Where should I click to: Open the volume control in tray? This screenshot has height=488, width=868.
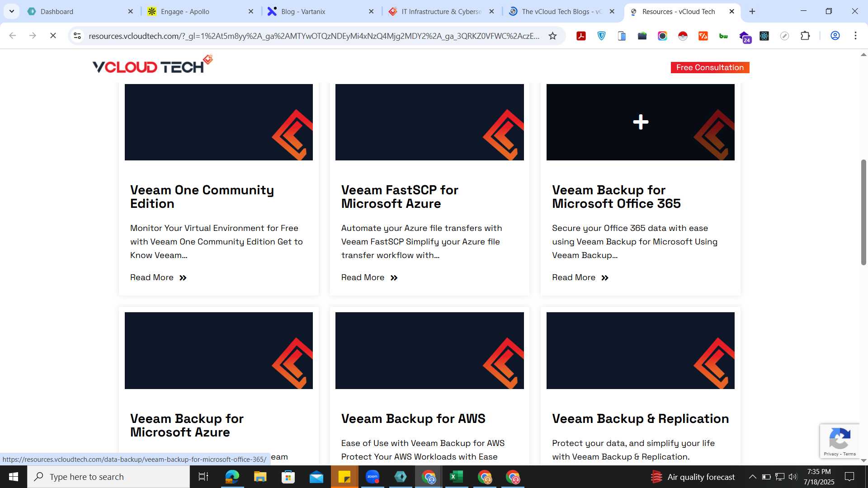tap(793, 477)
